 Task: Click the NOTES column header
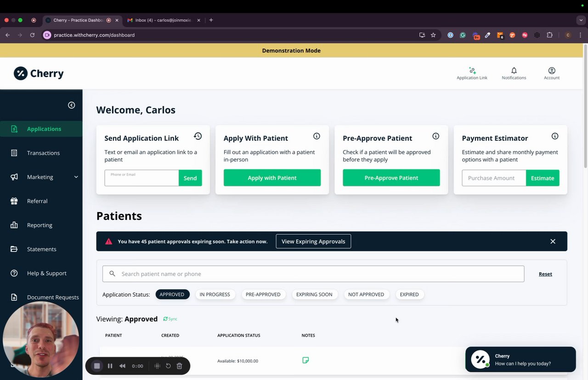pyautogui.click(x=308, y=335)
